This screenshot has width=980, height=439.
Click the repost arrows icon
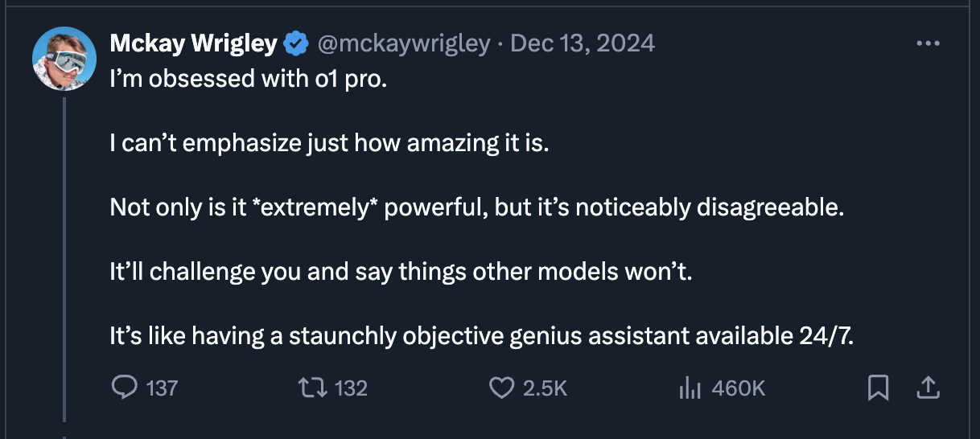311,389
